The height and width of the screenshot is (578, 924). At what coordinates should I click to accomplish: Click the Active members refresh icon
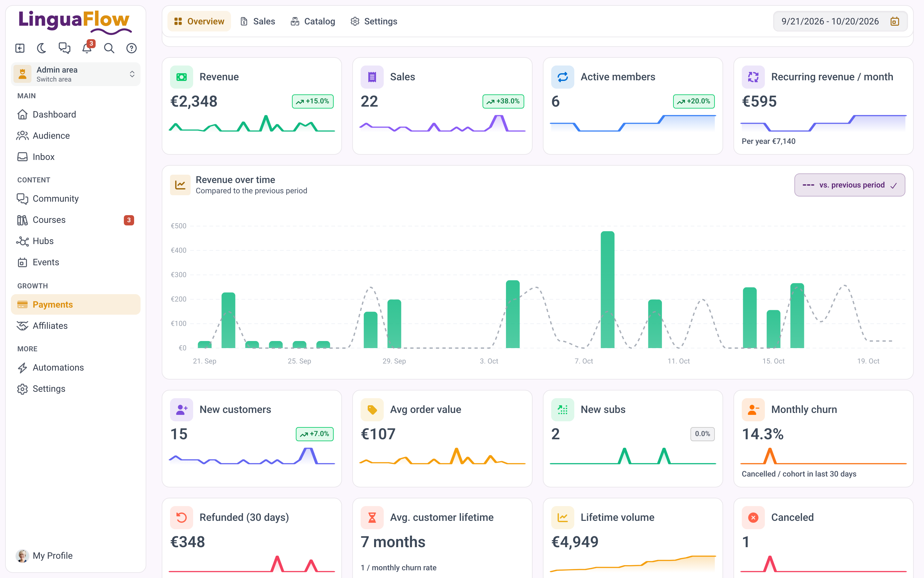562,77
